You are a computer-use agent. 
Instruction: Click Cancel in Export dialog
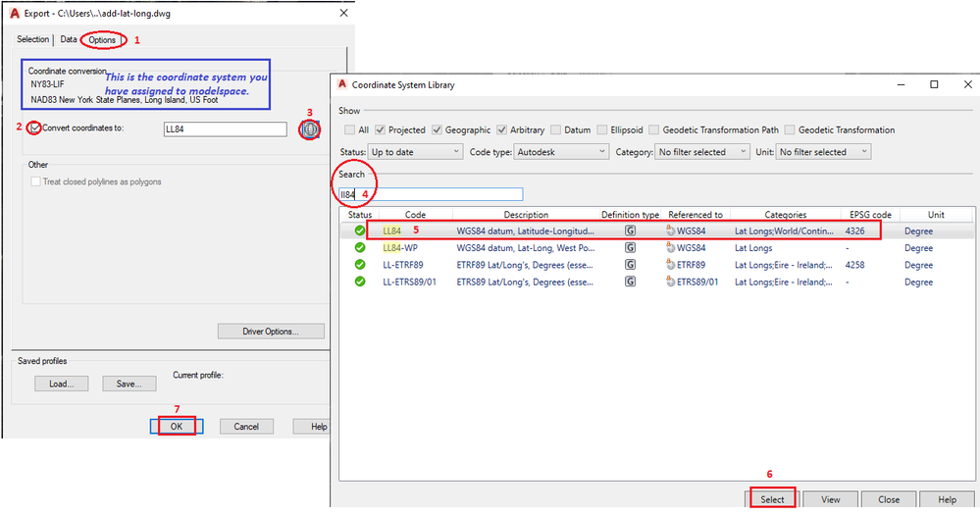pos(246,427)
